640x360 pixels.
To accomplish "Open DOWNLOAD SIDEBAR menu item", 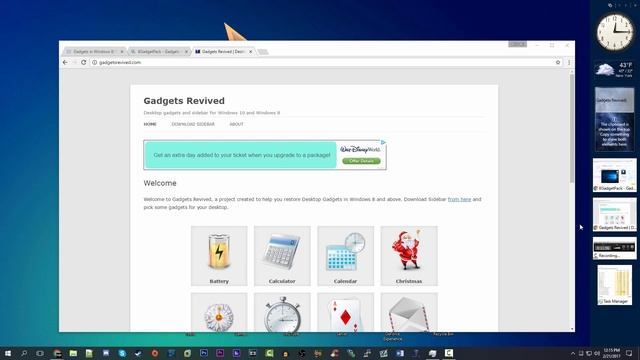I will (193, 124).
